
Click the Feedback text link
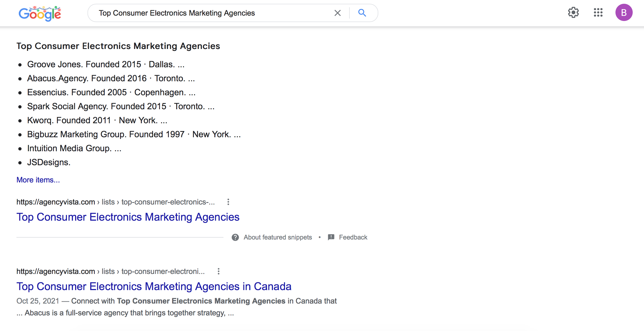pos(353,237)
